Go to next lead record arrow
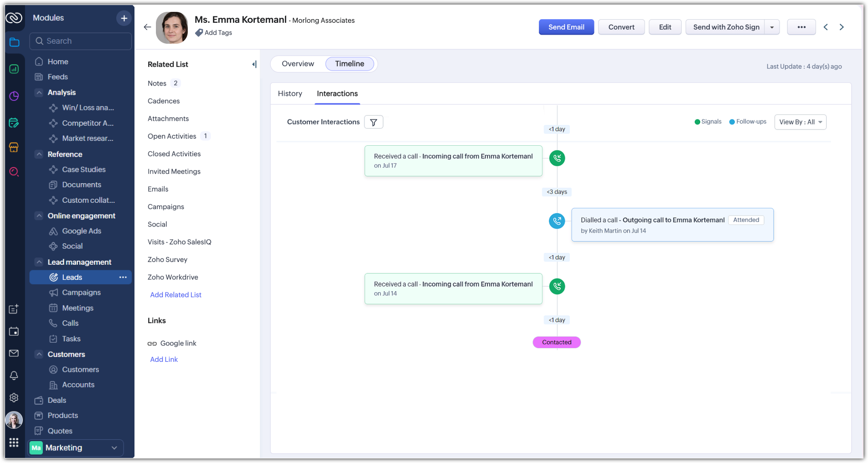 pyautogui.click(x=842, y=27)
